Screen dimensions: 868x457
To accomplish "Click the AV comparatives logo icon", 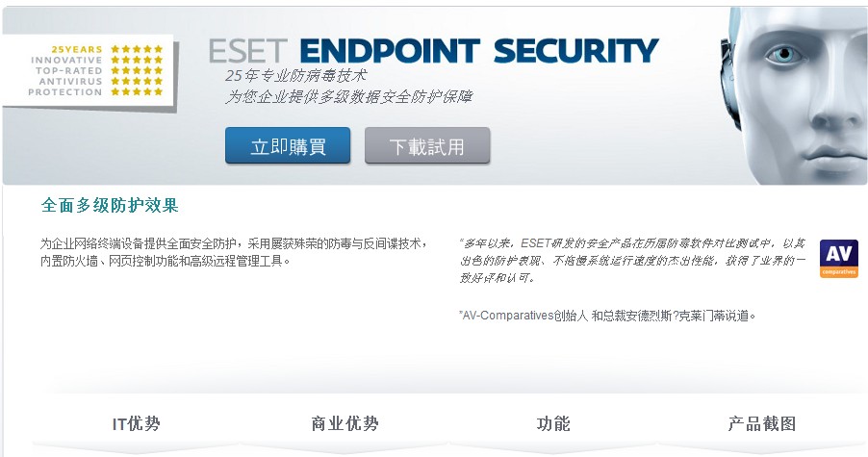I will pyautogui.click(x=839, y=259).
